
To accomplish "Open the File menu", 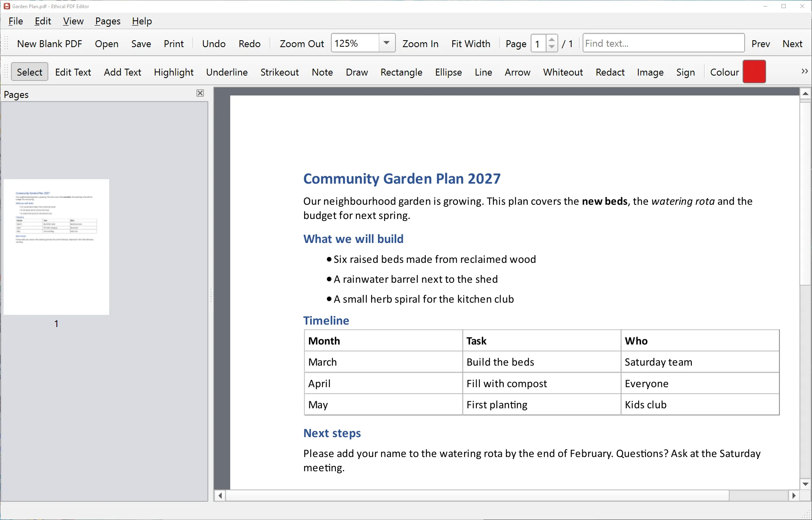I will click(15, 21).
